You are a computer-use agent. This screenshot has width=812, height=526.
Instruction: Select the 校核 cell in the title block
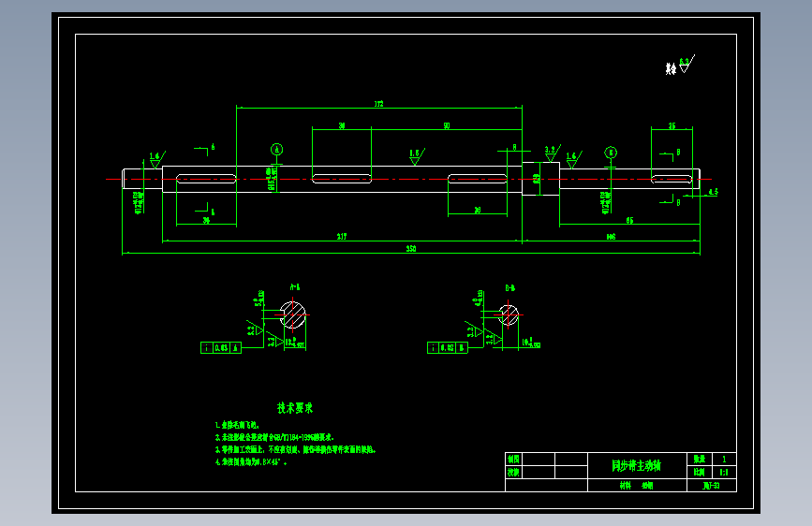(x=514, y=472)
